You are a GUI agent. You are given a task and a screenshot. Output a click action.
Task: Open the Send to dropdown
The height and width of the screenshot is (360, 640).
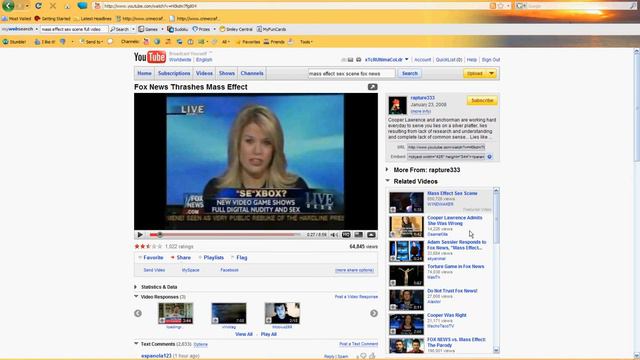pyautogui.click(x=91, y=42)
